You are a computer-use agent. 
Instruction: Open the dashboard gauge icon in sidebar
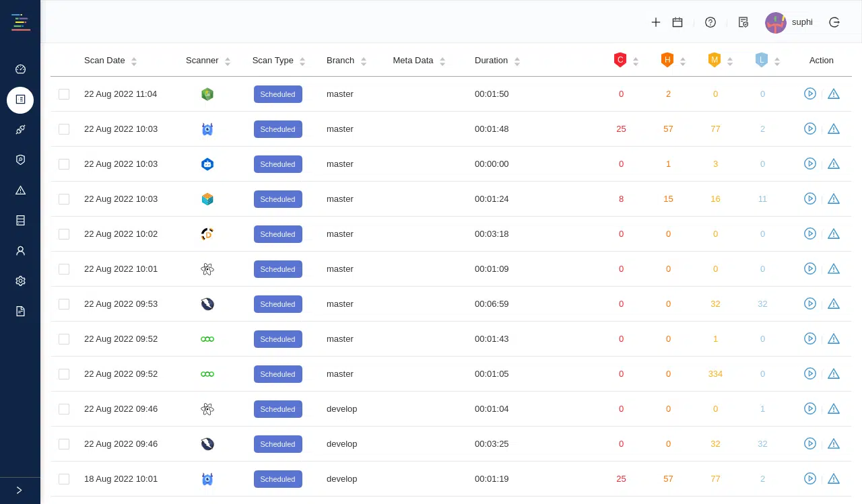pyautogui.click(x=20, y=69)
